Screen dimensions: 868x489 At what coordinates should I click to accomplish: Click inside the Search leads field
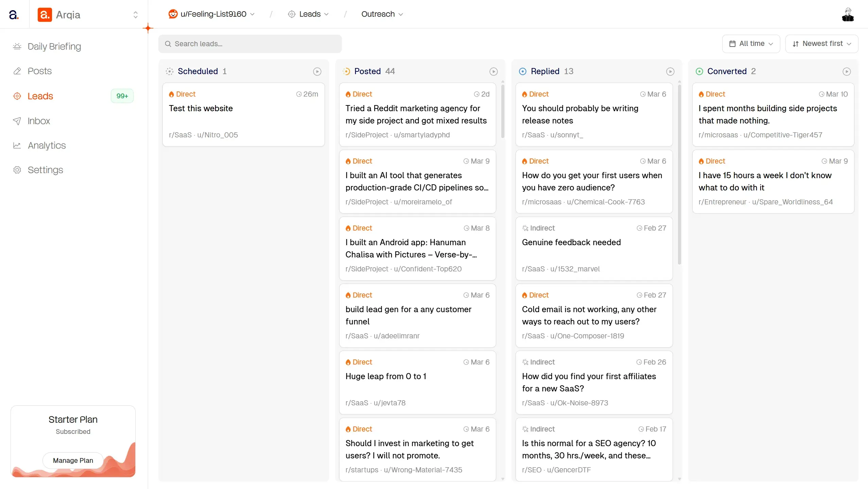click(250, 44)
